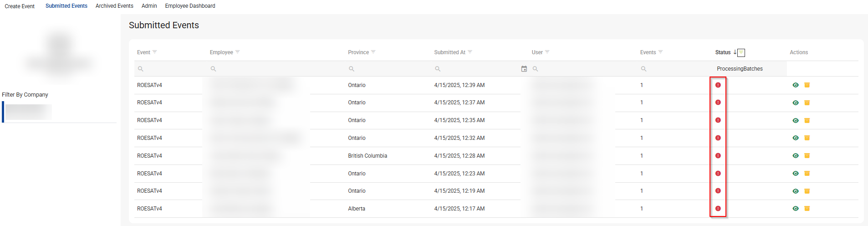Screen dimensions: 868x226
Task: Archive the 12:37 AM Ontario event
Action: pyautogui.click(x=807, y=103)
